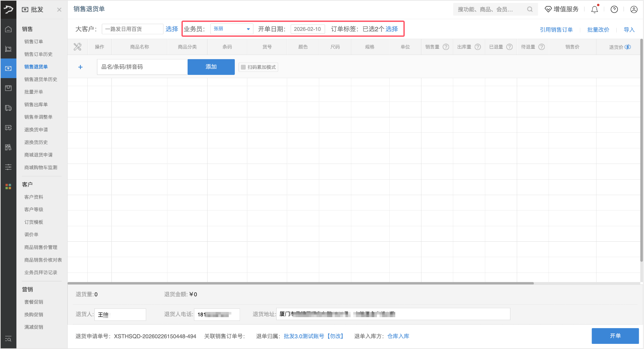This screenshot has width=644, height=349.
Task: Click the 引用销售订单 link
Action: [x=556, y=30]
